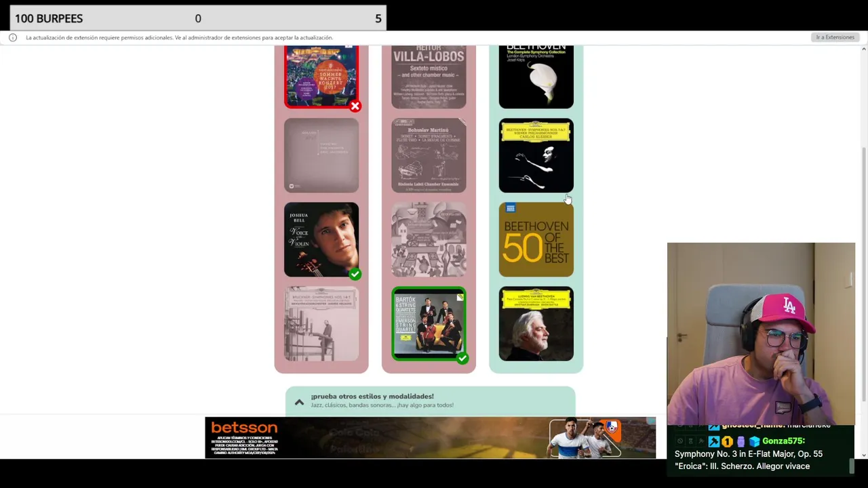This screenshot has height=488, width=868.
Task: Collapse the '¡prueba otros estilos y modalidades!' chevron
Action: [x=299, y=402]
